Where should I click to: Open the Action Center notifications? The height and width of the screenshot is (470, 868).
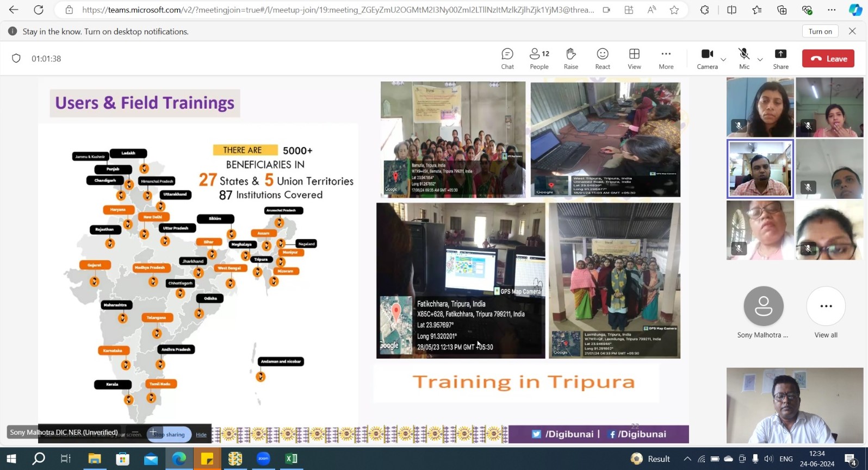pos(851,459)
